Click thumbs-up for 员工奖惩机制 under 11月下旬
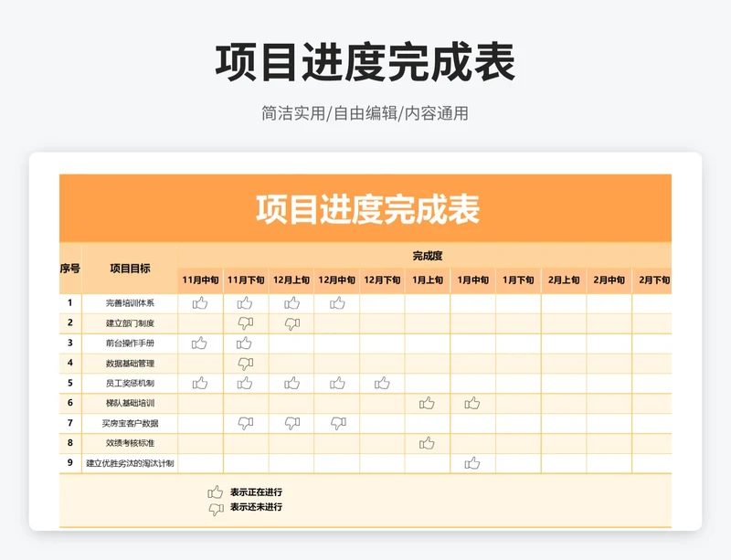Image resolution: width=731 pixels, height=560 pixels. (245, 384)
